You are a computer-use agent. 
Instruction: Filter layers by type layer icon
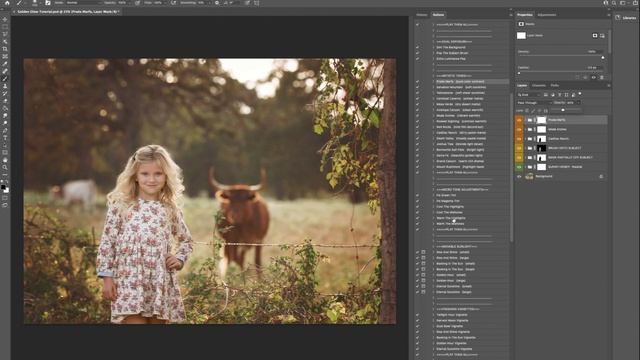pyautogui.click(x=560, y=94)
